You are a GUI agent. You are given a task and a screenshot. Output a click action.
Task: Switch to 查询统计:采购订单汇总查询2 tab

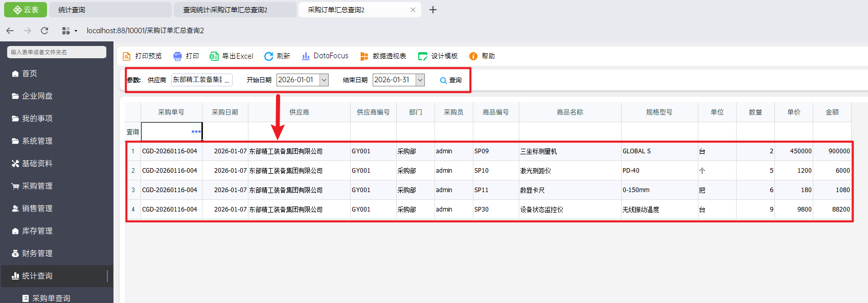coord(235,10)
